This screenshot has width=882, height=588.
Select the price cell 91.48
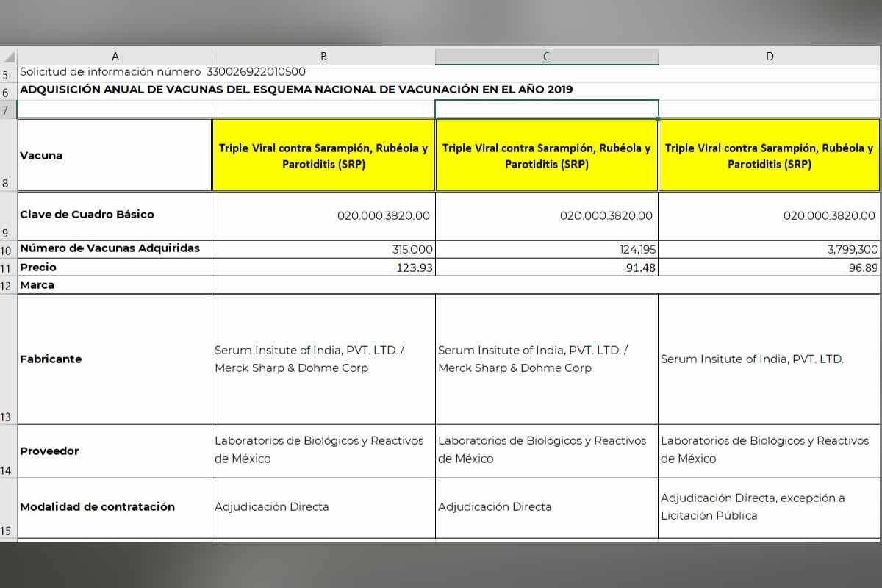pyautogui.click(x=546, y=268)
